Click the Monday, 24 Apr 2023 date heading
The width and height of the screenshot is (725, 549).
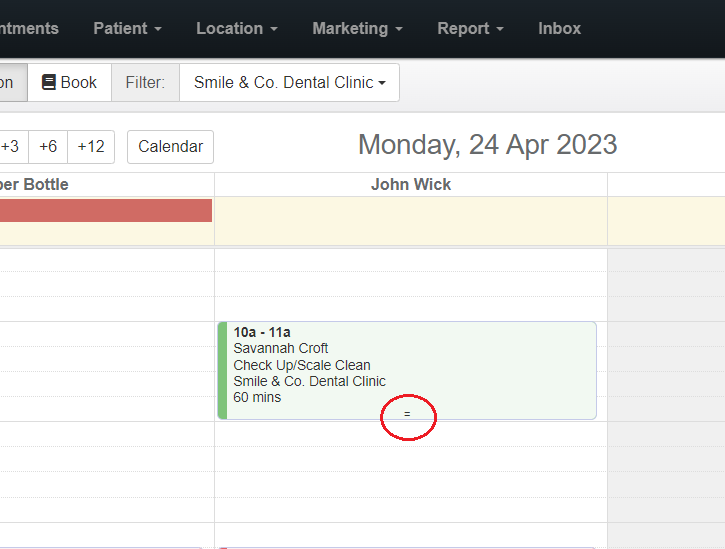tap(487, 145)
